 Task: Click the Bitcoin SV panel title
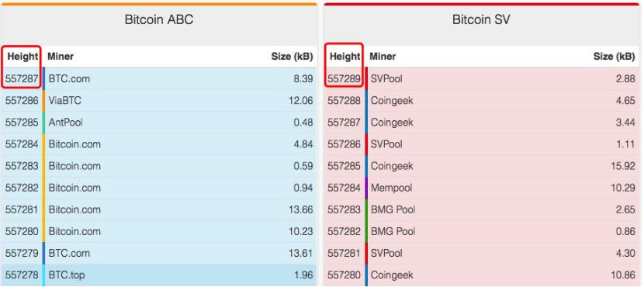481,19
